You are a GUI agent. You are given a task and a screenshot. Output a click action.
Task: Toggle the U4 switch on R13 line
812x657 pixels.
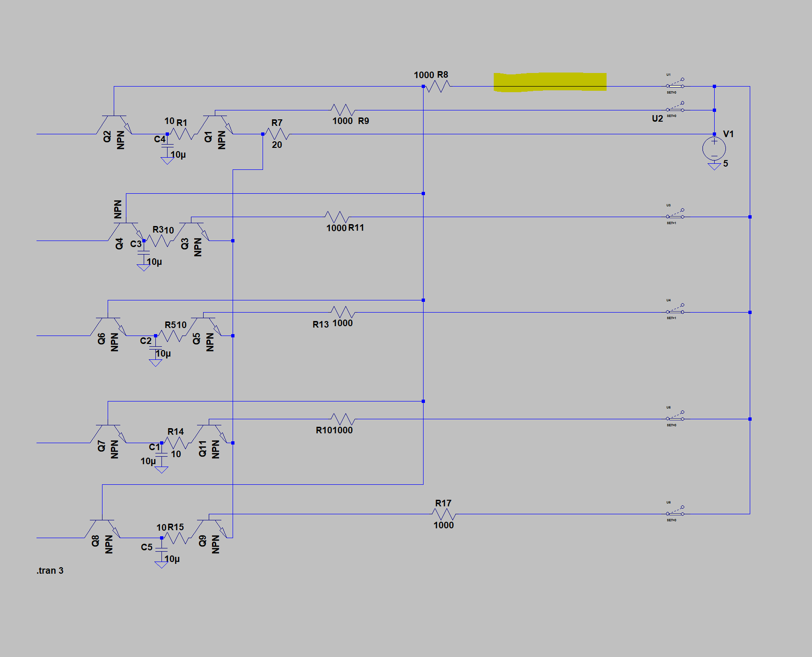(x=675, y=309)
